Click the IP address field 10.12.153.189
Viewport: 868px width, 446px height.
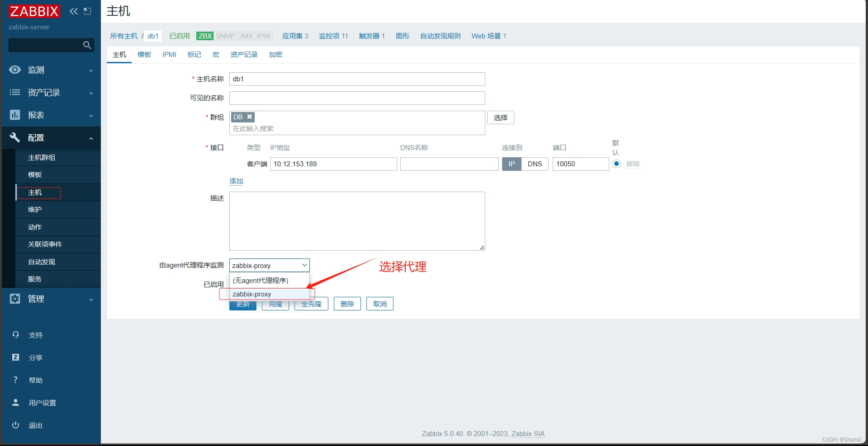(x=333, y=164)
